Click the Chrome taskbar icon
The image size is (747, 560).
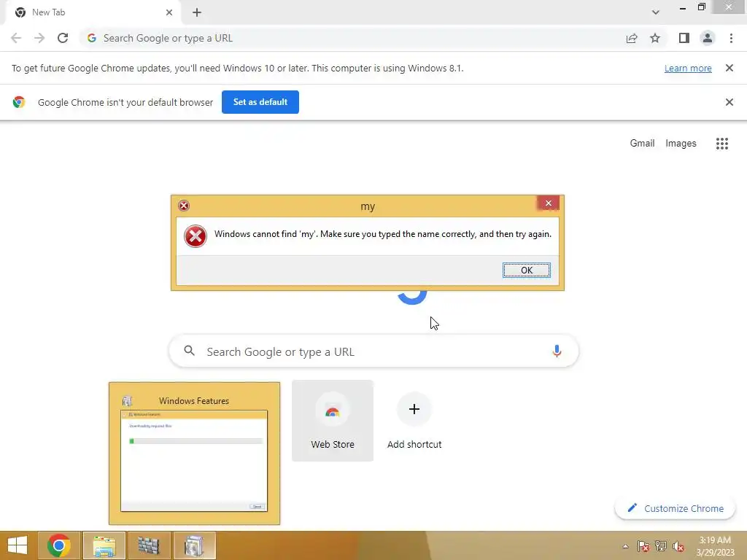click(59, 545)
